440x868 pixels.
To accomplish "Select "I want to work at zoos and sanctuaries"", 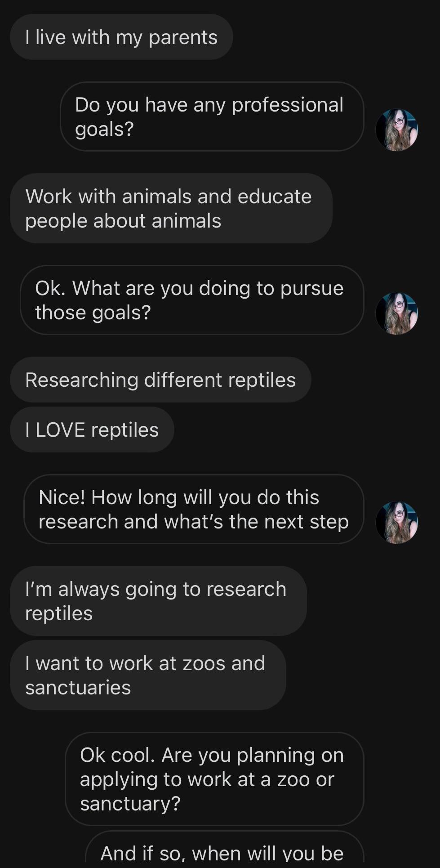I will (148, 675).
